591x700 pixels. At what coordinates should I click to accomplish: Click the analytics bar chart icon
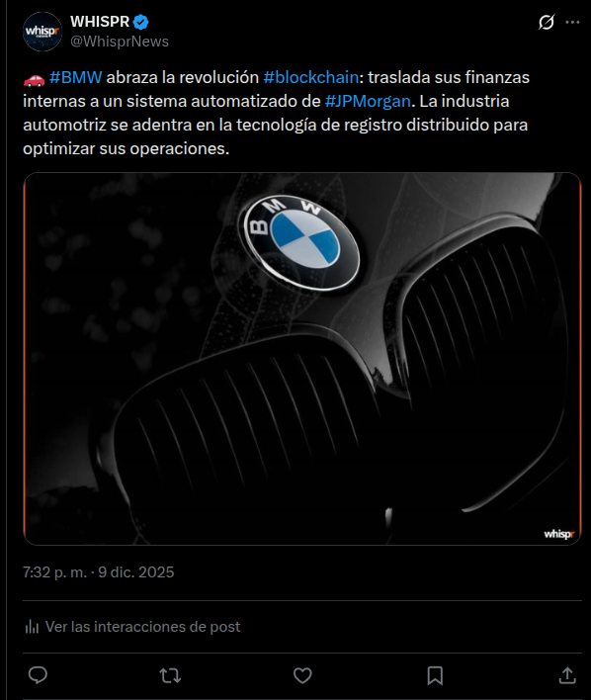(x=32, y=627)
